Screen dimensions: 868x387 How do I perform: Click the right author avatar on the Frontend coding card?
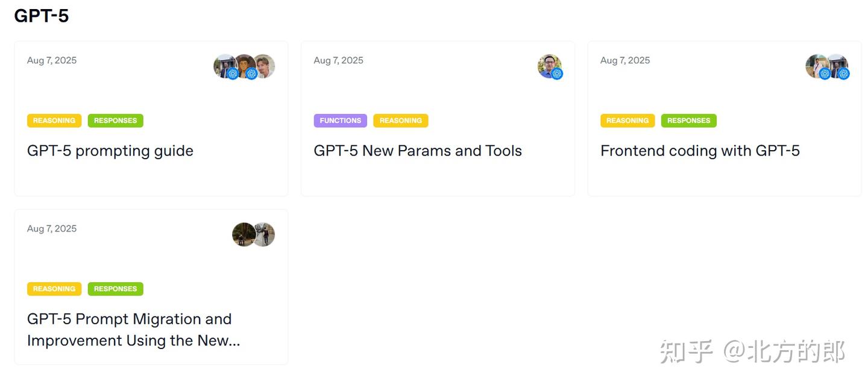click(838, 66)
